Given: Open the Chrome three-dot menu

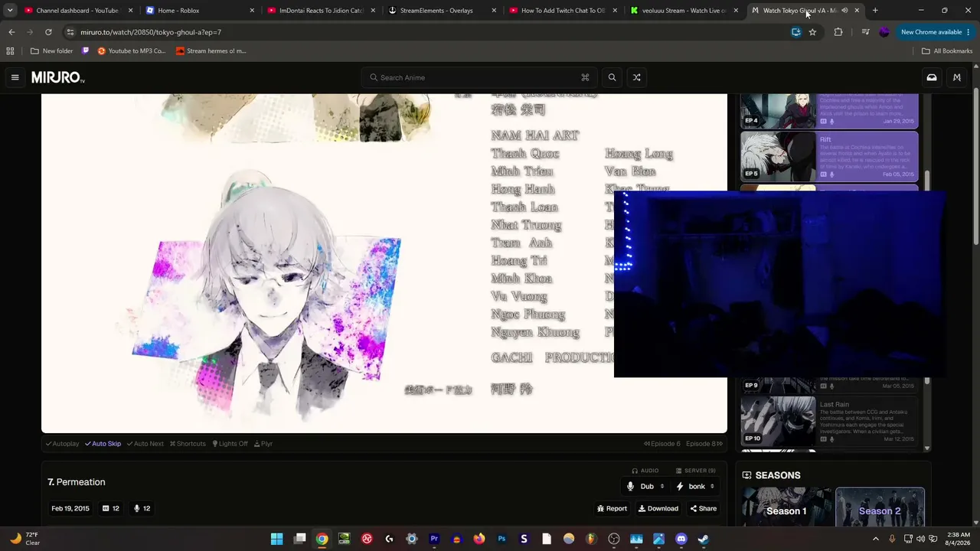Looking at the screenshot, I should tap(969, 32).
